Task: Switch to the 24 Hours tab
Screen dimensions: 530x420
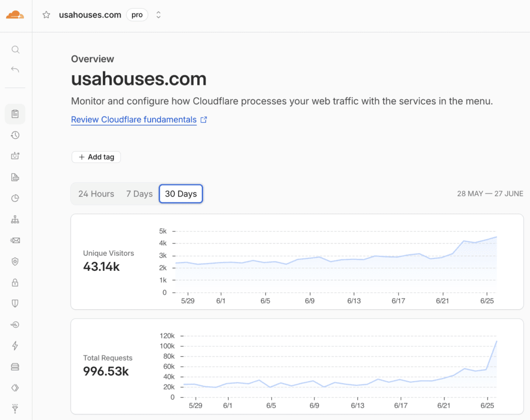Action: tap(96, 194)
